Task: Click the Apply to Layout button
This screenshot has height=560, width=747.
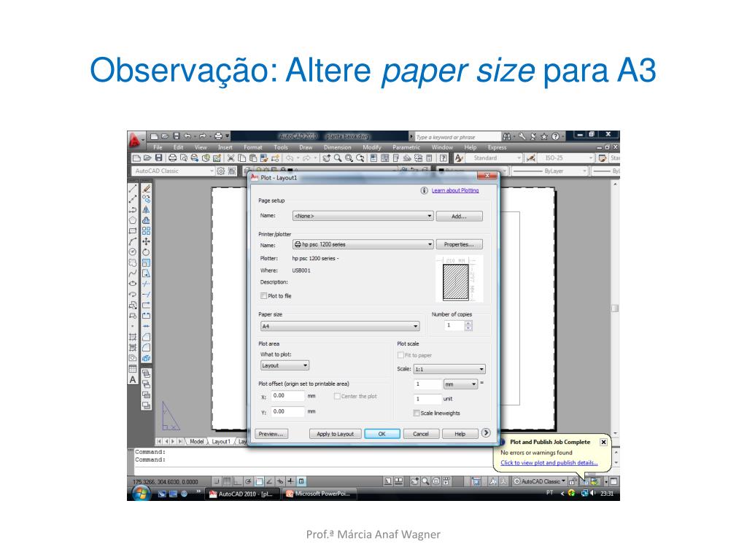Action: pyautogui.click(x=335, y=434)
